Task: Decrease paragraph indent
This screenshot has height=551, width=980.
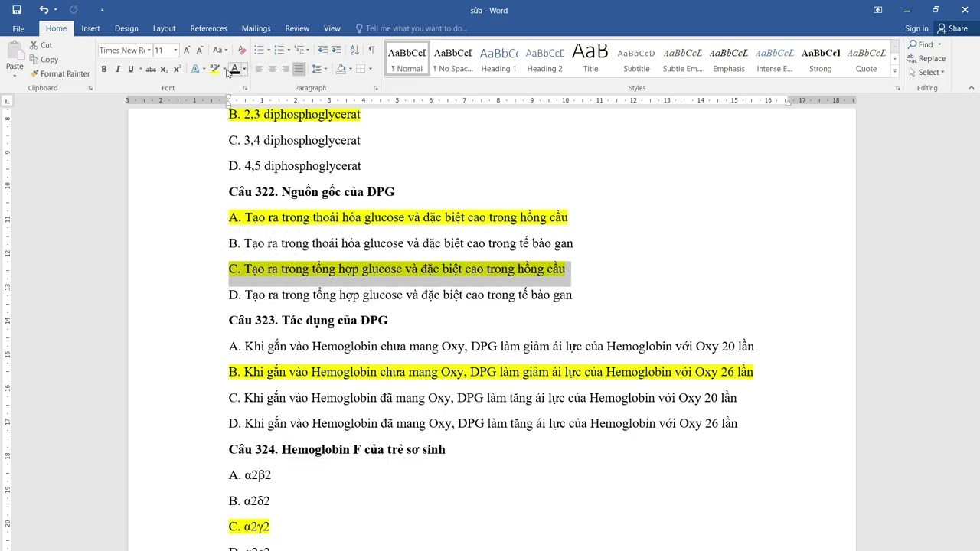Action: tap(322, 50)
